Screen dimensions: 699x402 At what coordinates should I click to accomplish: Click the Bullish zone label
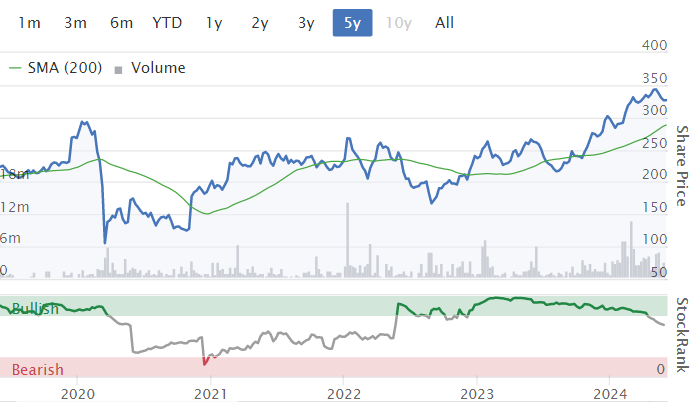(x=34, y=309)
